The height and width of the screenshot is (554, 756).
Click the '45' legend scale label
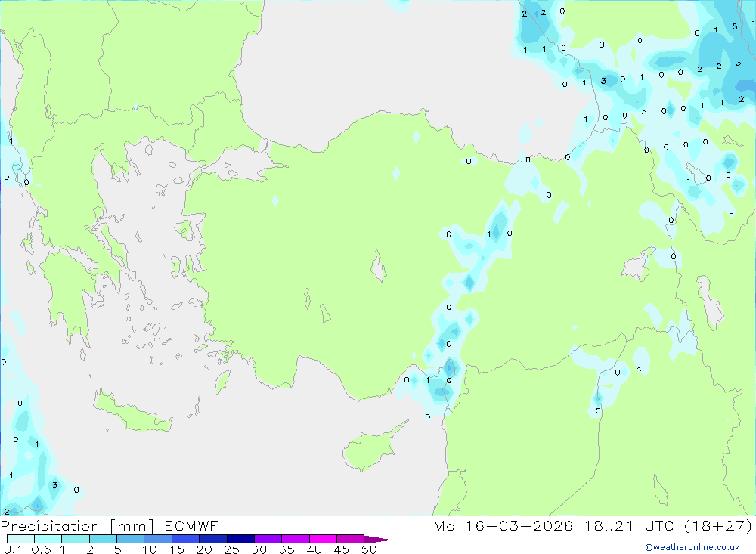point(342,549)
